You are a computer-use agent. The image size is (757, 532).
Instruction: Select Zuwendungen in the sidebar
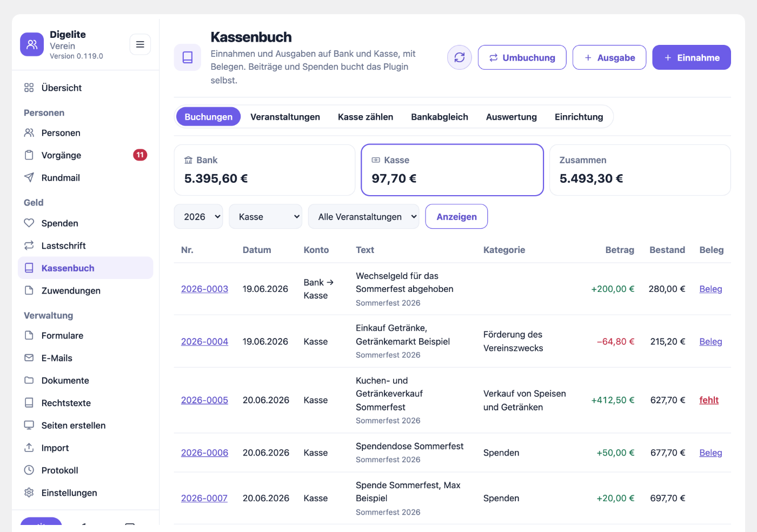pyautogui.click(x=85, y=291)
